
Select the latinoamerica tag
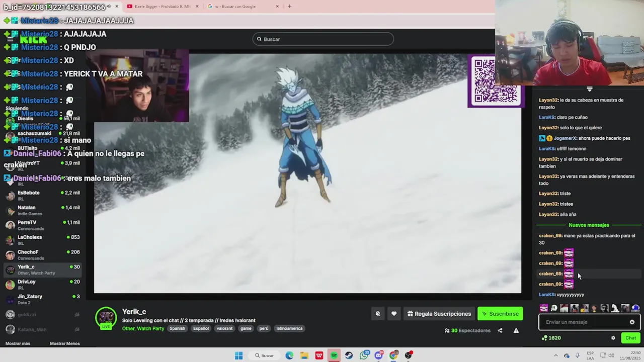(289, 328)
